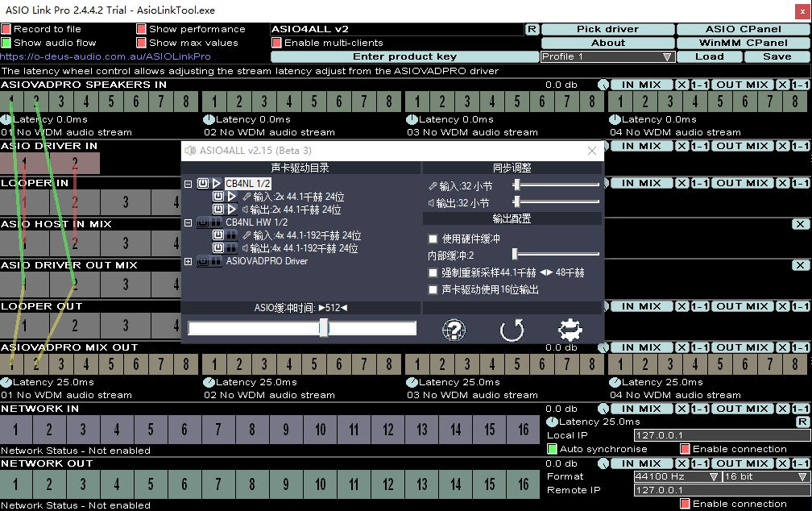Toggle the power icon on 输入:4x 44.1-192千赫 24位 row

(218, 235)
